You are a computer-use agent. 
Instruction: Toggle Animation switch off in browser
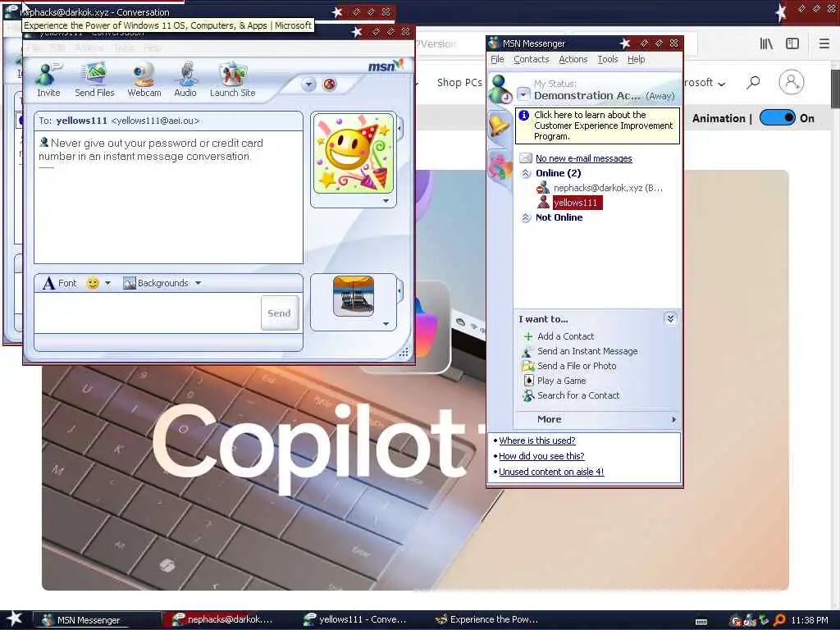pos(778,118)
